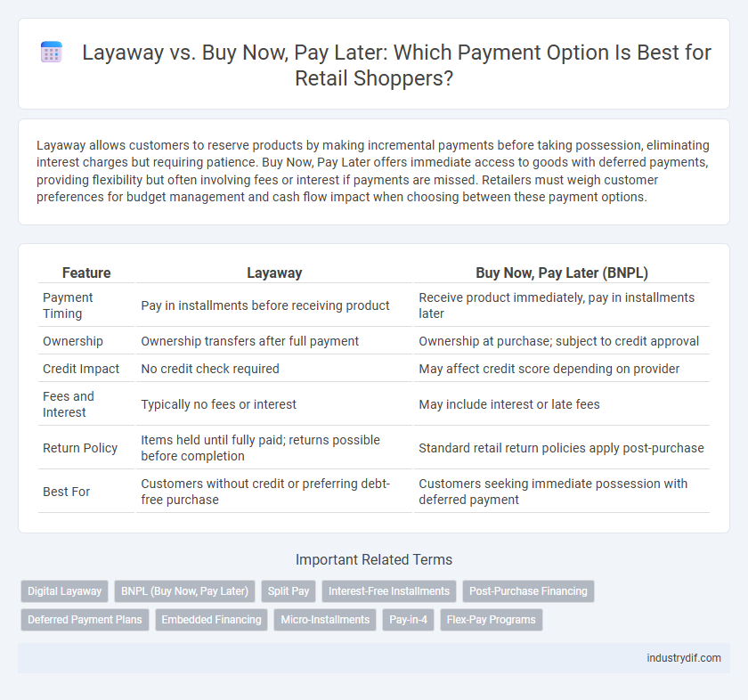Select the Best For row label
This screenshot has height=700, width=748.
pos(66,492)
